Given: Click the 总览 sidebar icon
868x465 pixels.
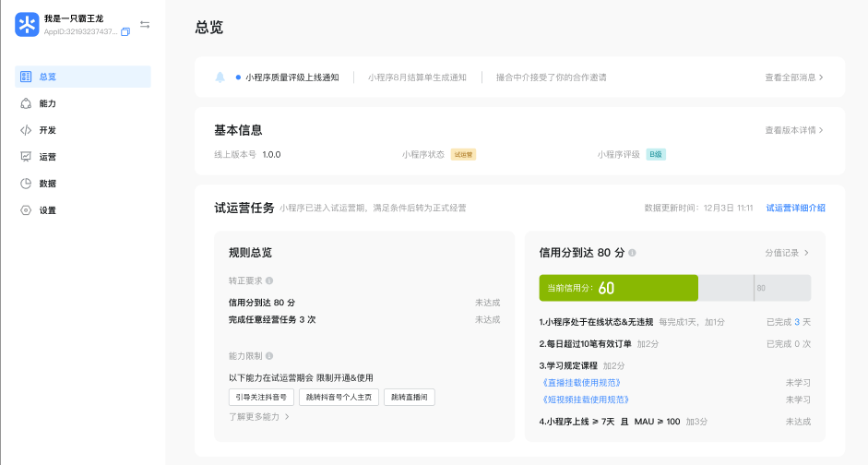Looking at the screenshot, I should click(26, 77).
